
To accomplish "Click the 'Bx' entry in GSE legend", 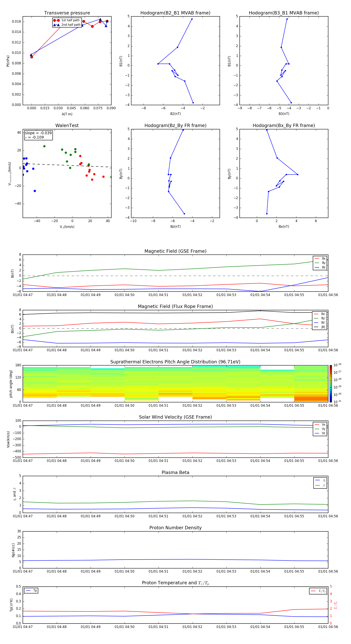I will coord(320,259).
